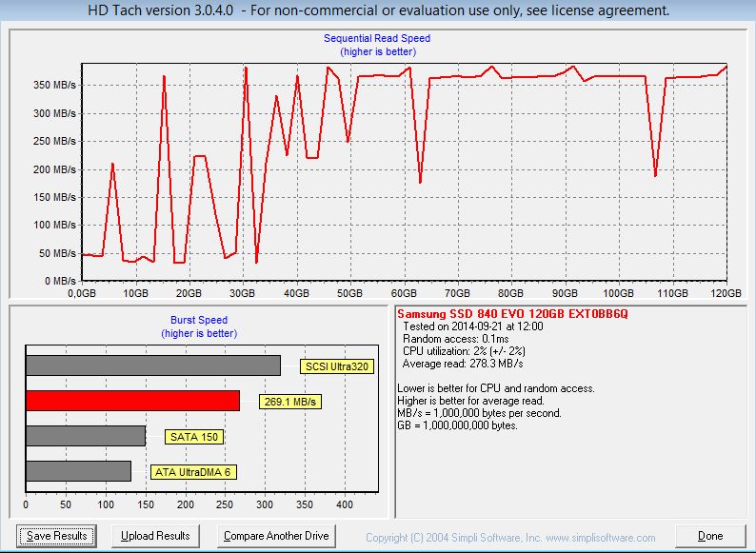Select the gray SATA 150 bar

click(85, 436)
